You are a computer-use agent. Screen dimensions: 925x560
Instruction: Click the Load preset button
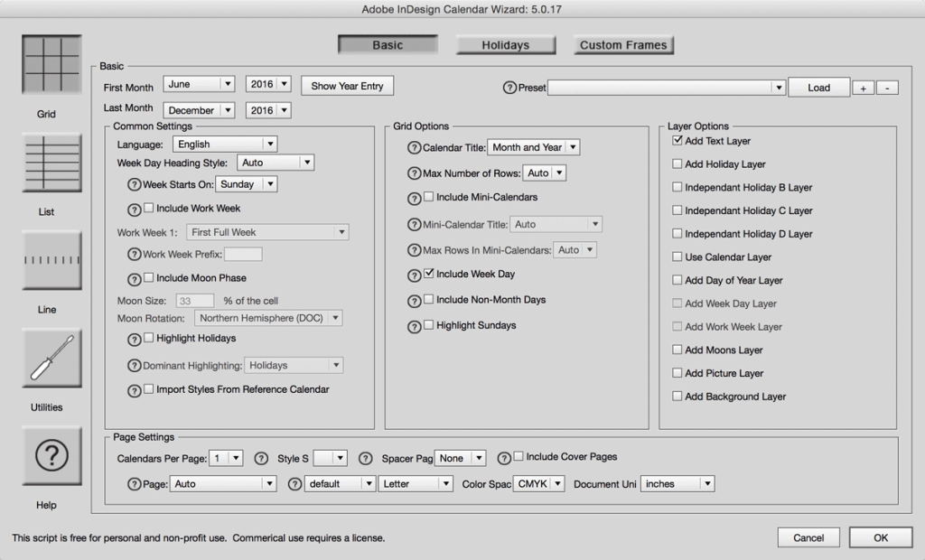click(818, 88)
